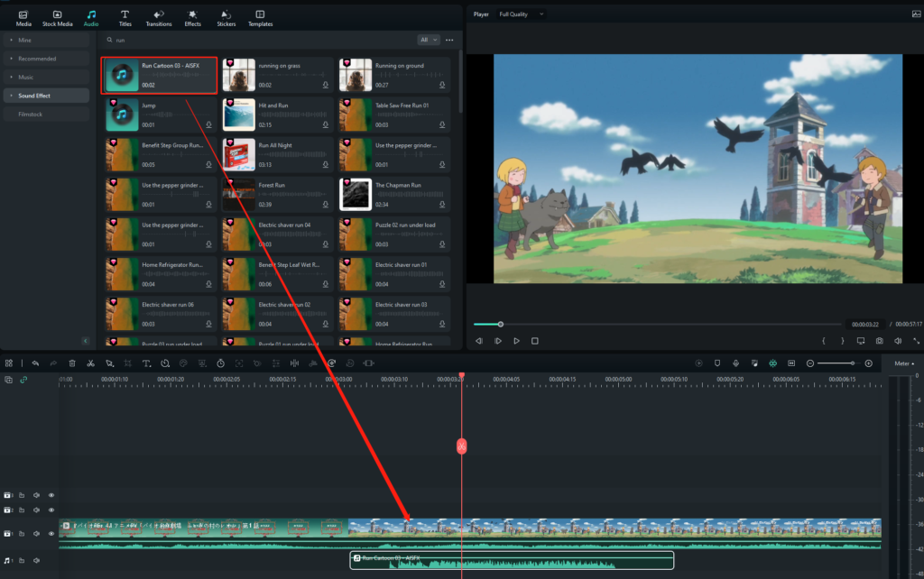Download the Jump sound effect

pyautogui.click(x=209, y=125)
